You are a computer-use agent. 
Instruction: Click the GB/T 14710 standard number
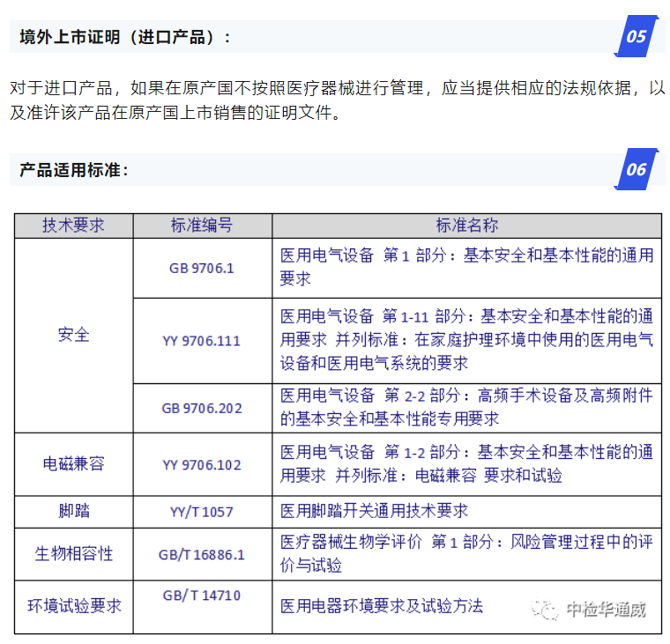202,596
